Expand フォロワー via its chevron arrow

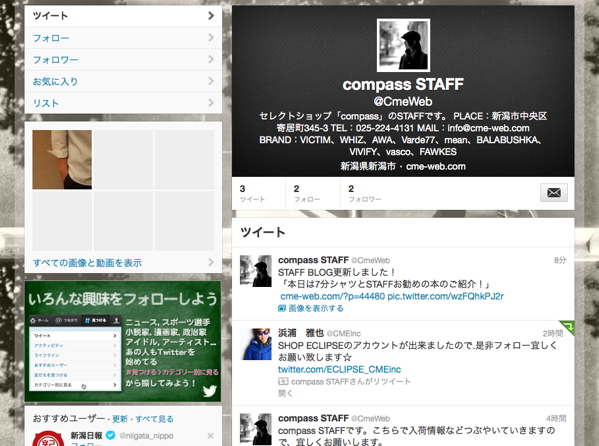click(211, 59)
